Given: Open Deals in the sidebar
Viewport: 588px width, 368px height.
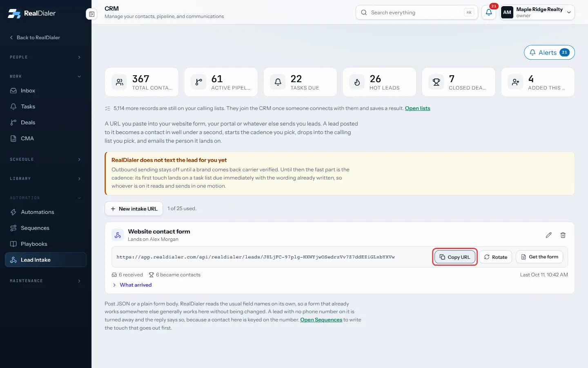Looking at the screenshot, I should point(45,123).
